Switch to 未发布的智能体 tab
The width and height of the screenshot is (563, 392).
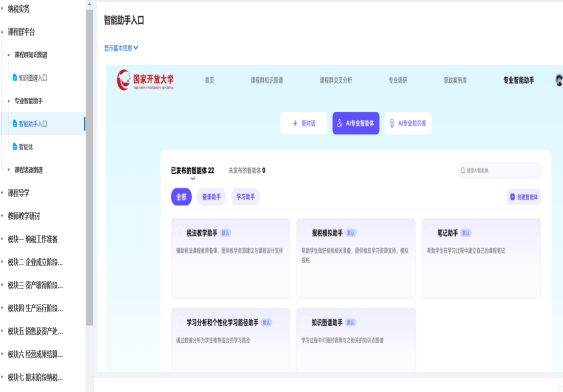click(247, 170)
